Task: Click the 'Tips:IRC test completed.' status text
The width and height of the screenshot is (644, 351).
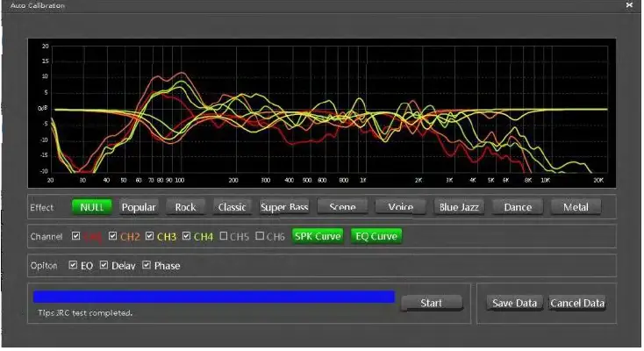Action: (x=85, y=312)
